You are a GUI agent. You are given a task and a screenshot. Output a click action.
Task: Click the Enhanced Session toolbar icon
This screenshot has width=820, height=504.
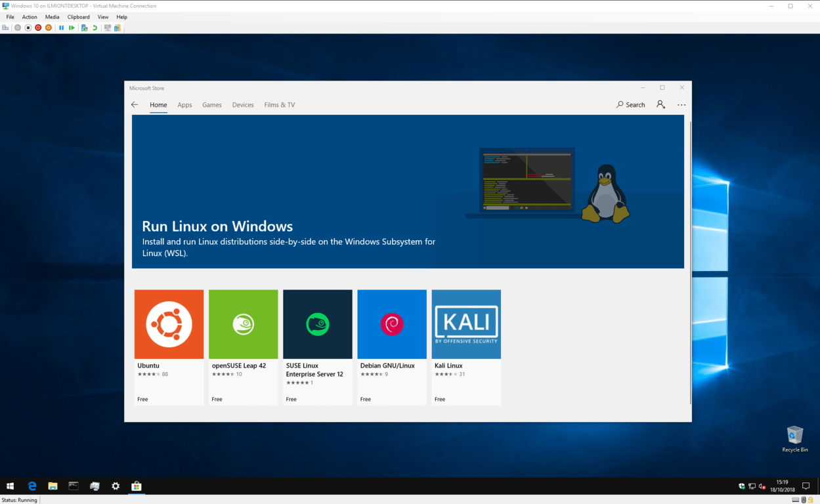108,28
